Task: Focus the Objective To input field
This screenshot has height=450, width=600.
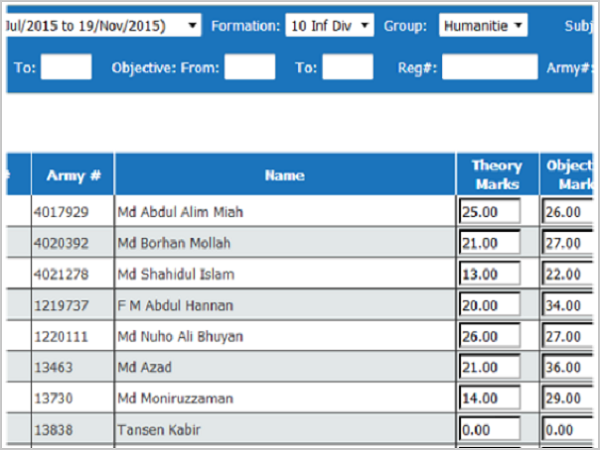Action: (x=347, y=68)
